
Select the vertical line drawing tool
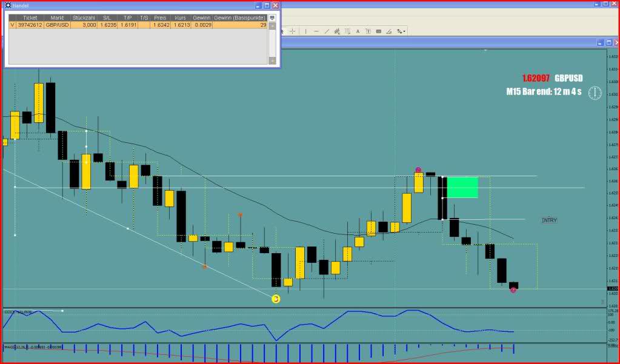click(305, 31)
